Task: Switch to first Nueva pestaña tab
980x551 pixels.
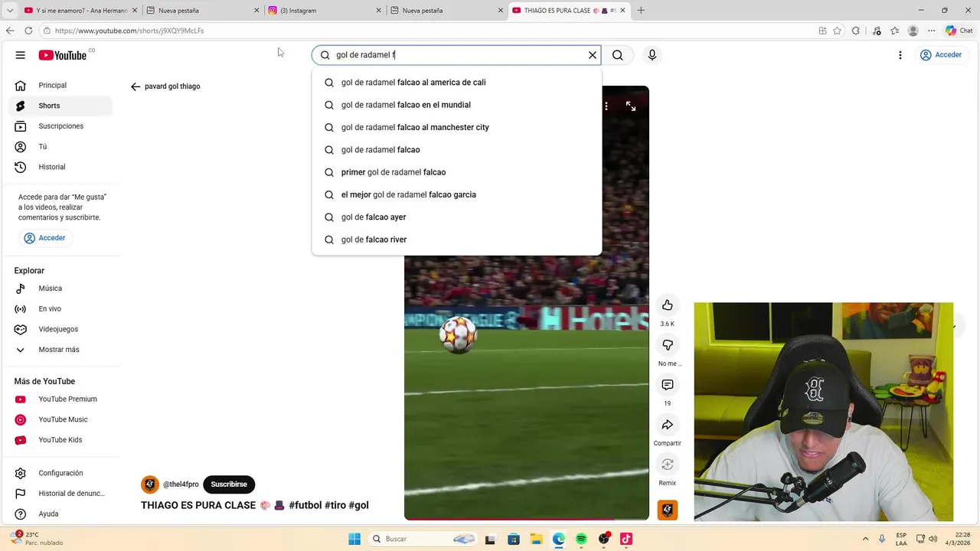Action: (x=203, y=11)
